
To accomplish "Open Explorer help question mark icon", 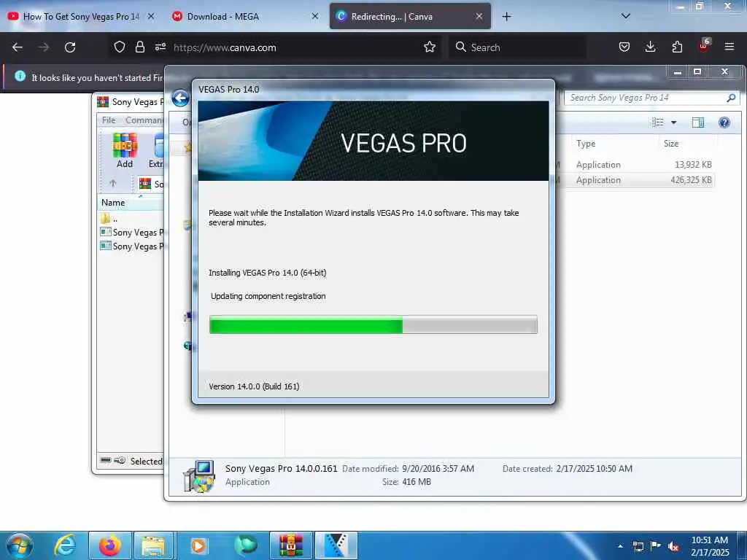I will 724,122.
